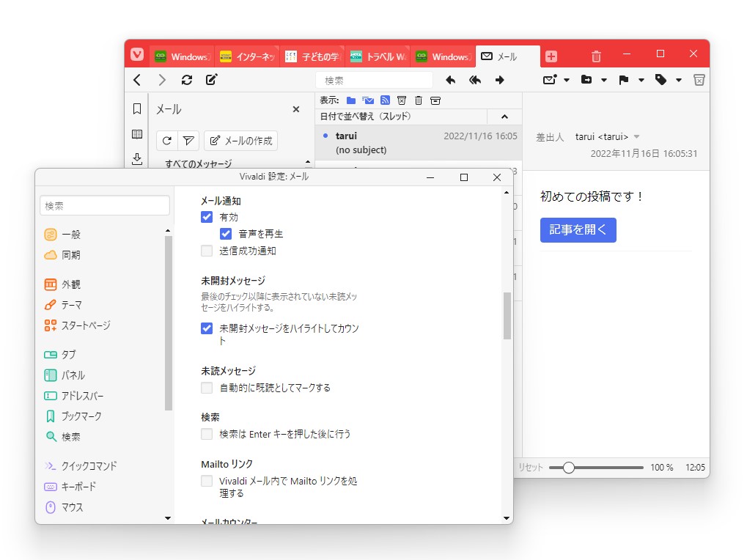Select the Reply icon in the mail toolbar
Screen dimensions: 747x560
tap(450, 79)
